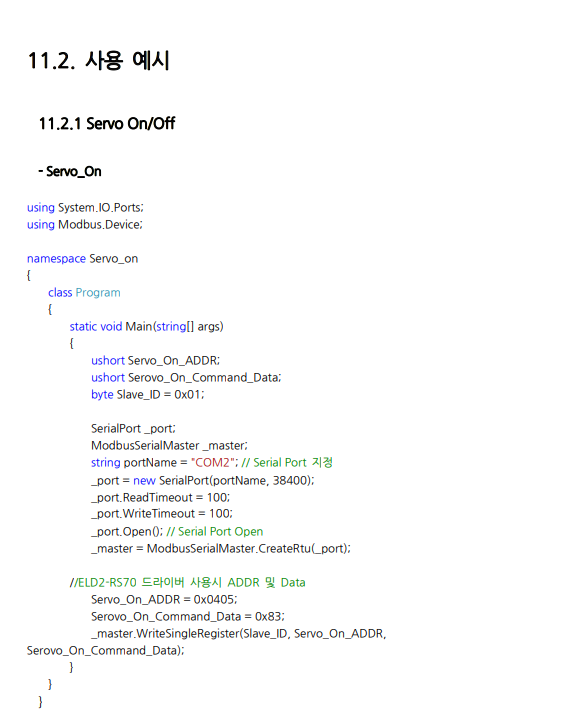Click the "COM2" string literal
The image size is (570, 728).
coord(213,462)
